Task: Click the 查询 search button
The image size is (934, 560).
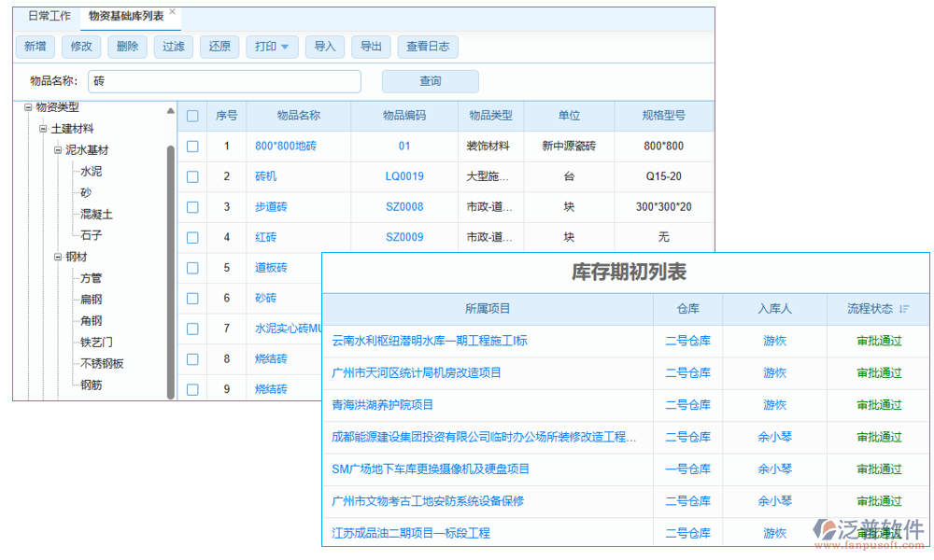Action: pyautogui.click(x=430, y=81)
